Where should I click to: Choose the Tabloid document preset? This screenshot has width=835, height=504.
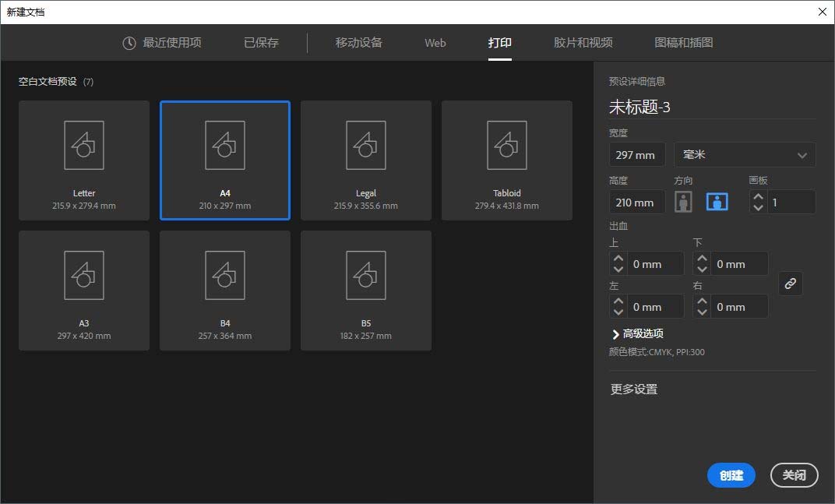tap(507, 160)
